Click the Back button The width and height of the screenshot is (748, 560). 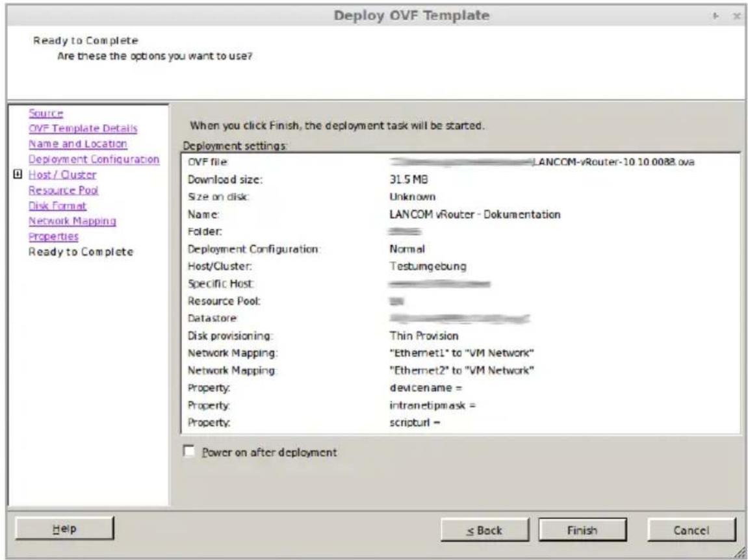coord(485,530)
